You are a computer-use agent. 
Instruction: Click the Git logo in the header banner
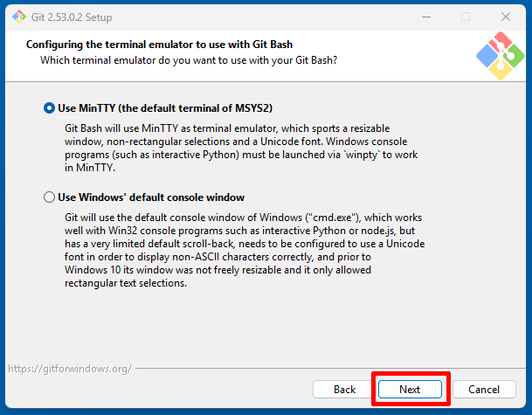pos(500,56)
